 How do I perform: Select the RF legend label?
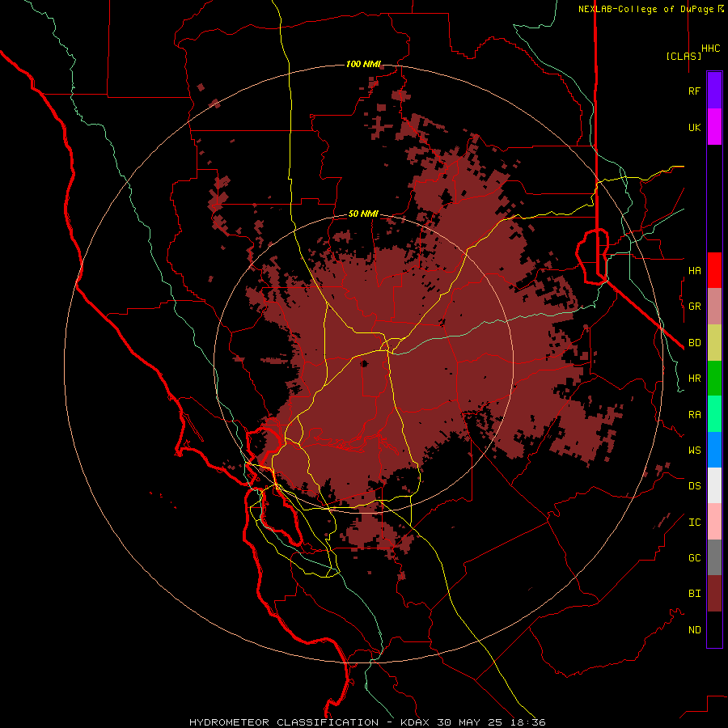coord(694,91)
